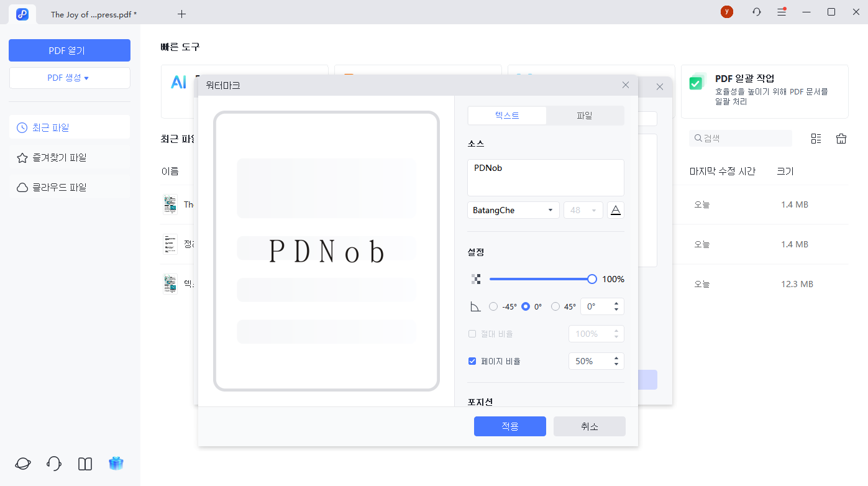The image size is (868, 486).
Task: Click the PDNob watermark text field
Action: tap(545, 177)
